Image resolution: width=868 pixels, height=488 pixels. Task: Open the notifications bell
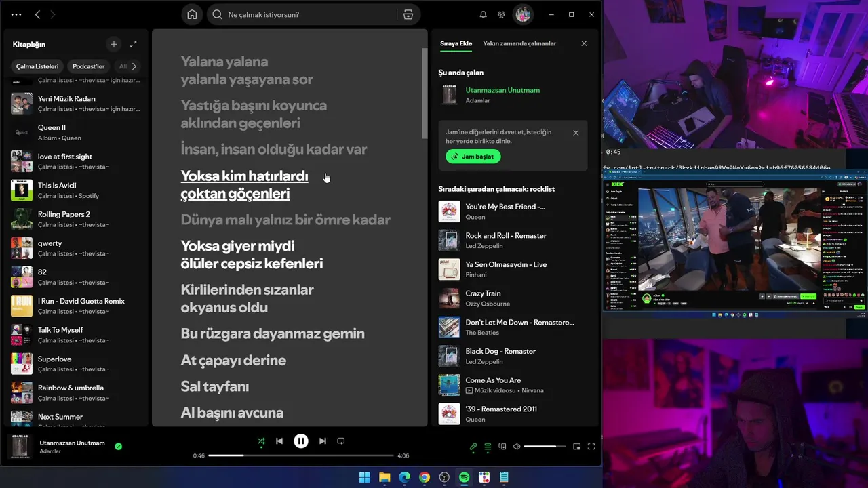pos(483,14)
